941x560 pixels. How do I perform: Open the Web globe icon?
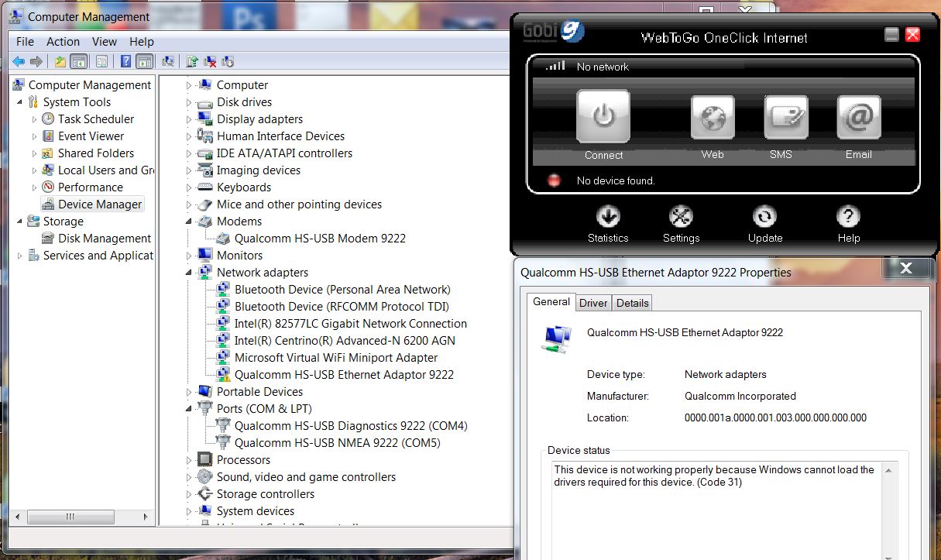[713, 119]
